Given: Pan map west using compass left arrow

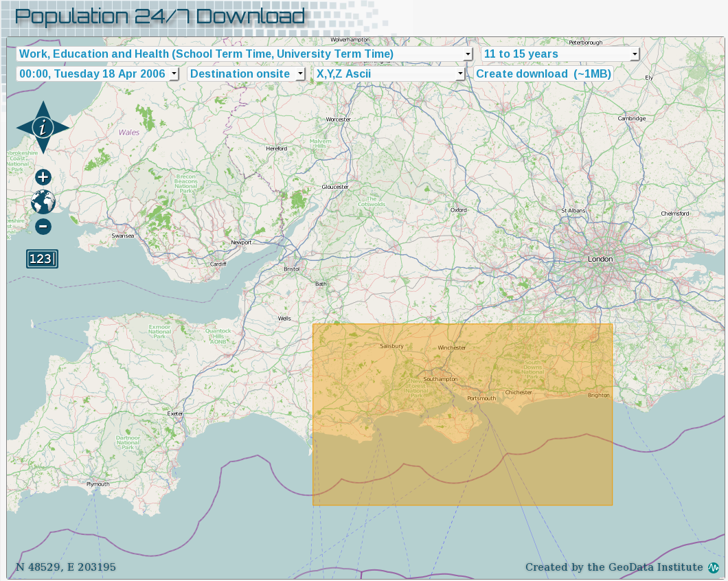Looking at the screenshot, I should 24,127.
